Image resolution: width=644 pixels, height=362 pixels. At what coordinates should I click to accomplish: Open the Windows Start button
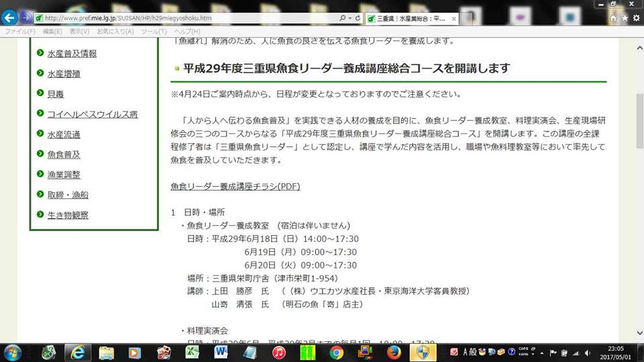point(12,353)
